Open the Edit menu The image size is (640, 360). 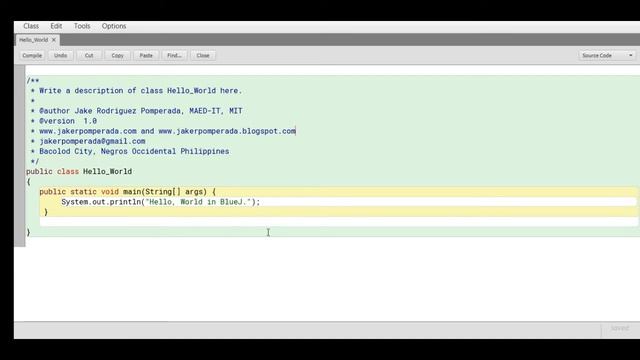56,26
